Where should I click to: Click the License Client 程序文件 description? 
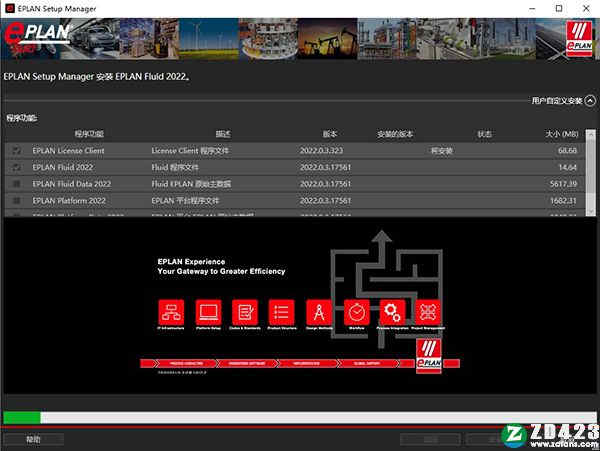(190, 151)
